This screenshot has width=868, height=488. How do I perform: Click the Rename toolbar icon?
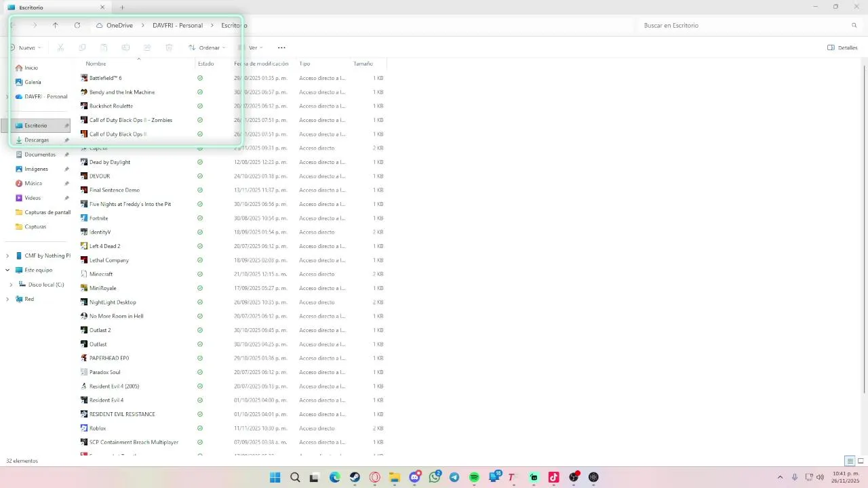tap(125, 47)
